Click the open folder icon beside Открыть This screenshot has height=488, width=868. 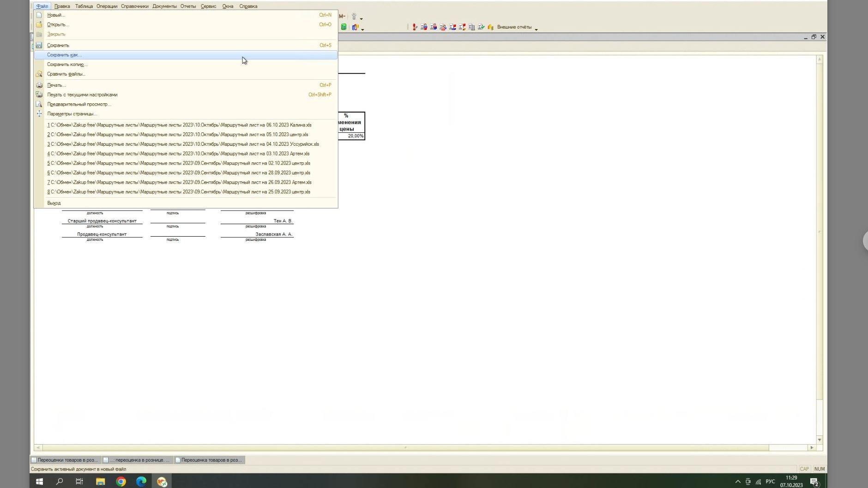click(39, 24)
